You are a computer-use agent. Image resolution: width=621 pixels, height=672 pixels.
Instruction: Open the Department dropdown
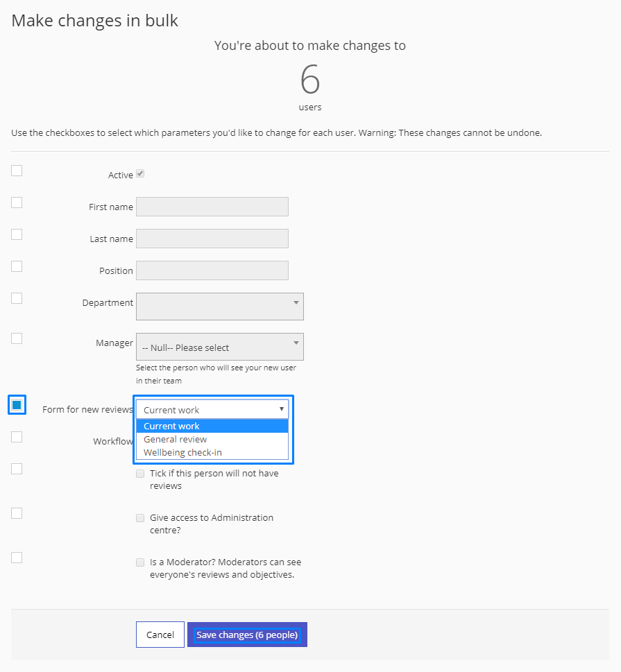pyautogui.click(x=219, y=307)
